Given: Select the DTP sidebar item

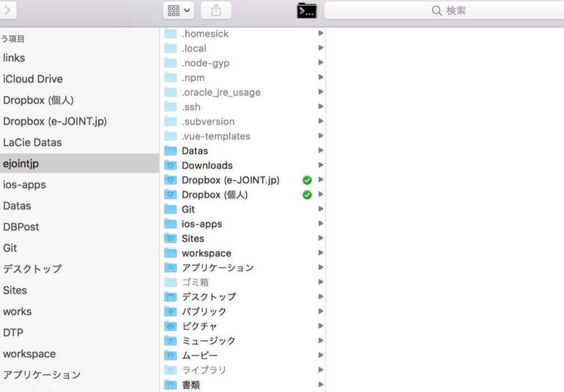Looking at the screenshot, I should [13, 333].
